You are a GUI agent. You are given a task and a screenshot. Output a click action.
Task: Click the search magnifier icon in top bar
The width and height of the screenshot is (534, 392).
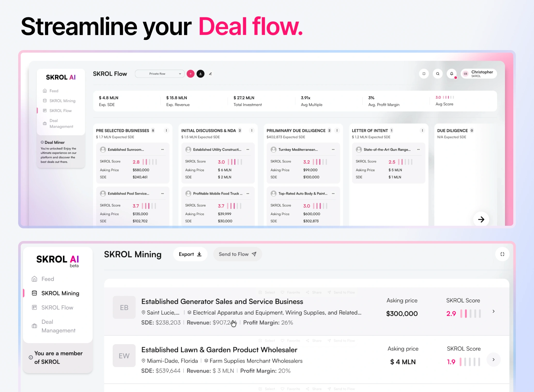coord(438,74)
